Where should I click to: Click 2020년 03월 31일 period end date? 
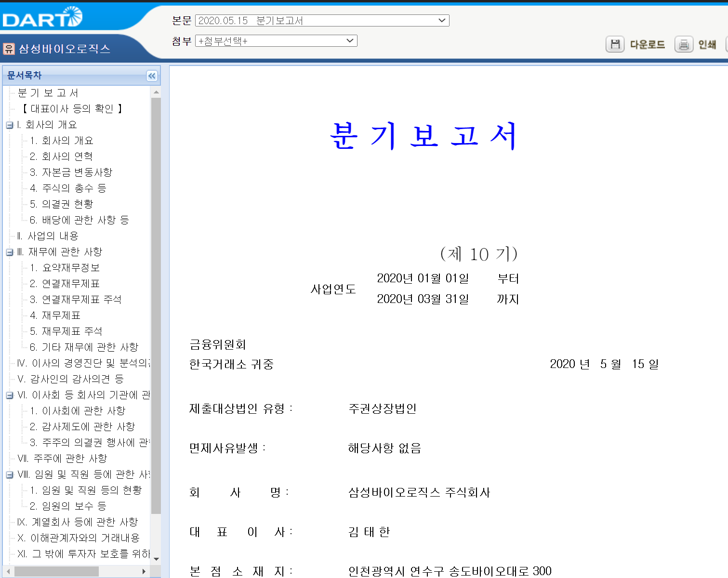(423, 299)
